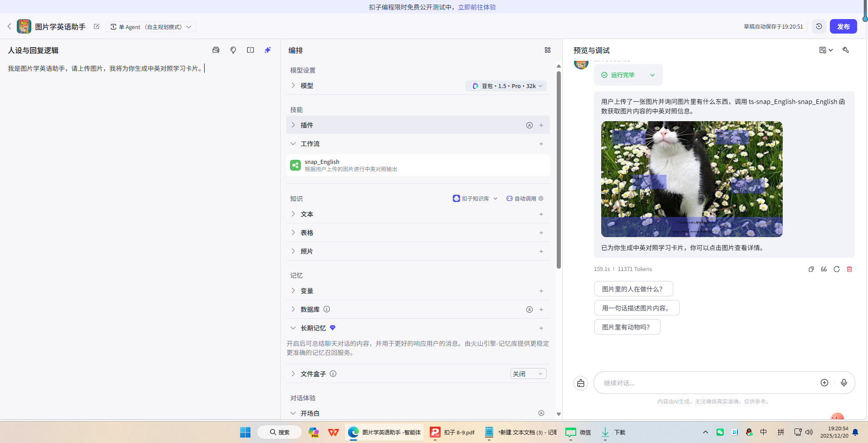
Task: Open the 单 Agent mode selector
Action: pyautogui.click(x=151, y=26)
